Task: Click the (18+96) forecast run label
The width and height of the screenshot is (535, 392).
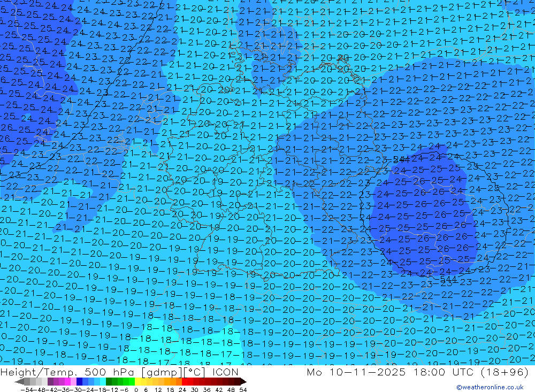Action: (x=505, y=372)
